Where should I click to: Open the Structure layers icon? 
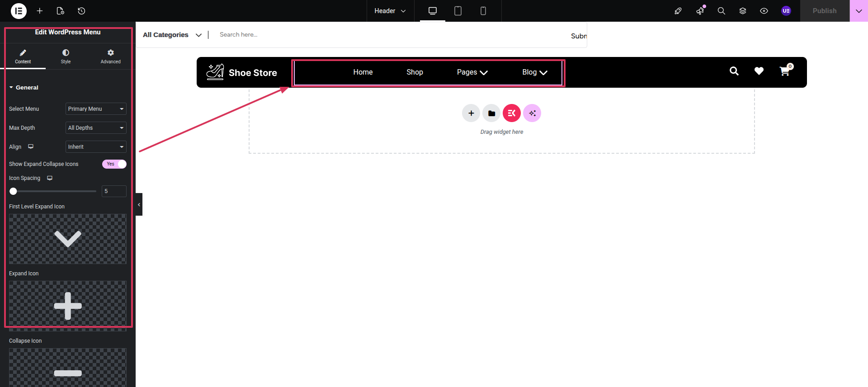click(x=742, y=11)
